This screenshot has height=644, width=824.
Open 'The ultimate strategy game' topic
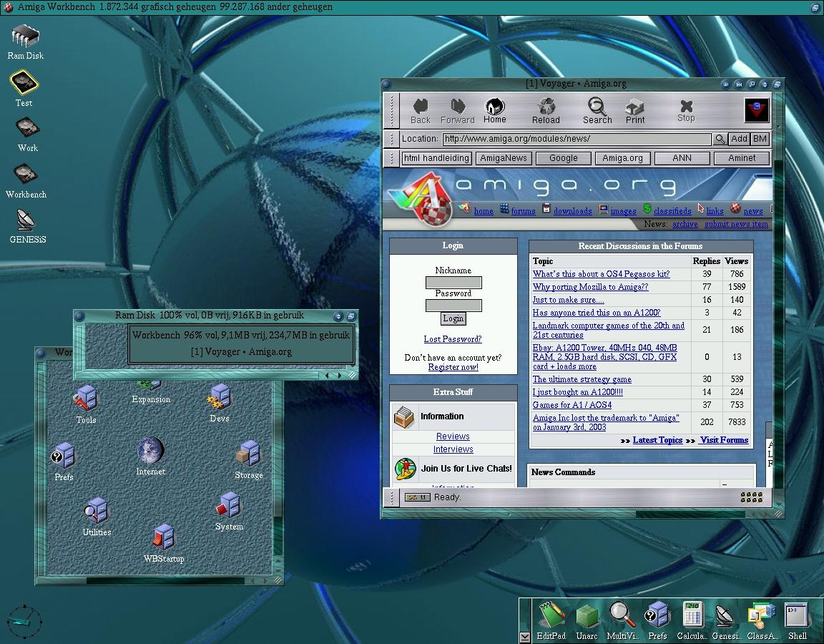coord(582,379)
